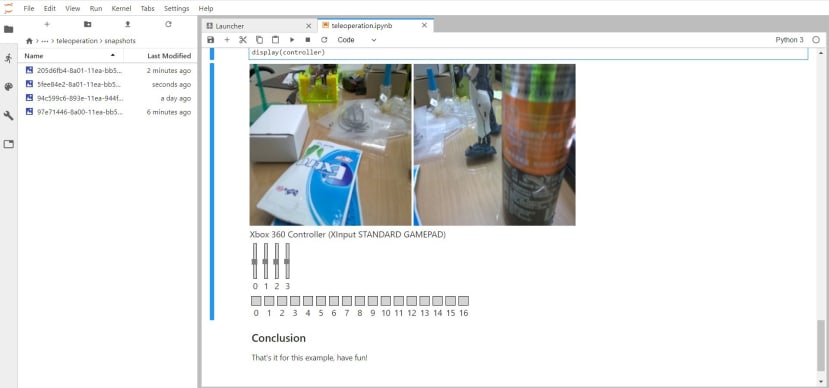Screen dimensions: 829x388
Task: Open the Open Tabs sidebar panel
Action: tap(8, 144)
